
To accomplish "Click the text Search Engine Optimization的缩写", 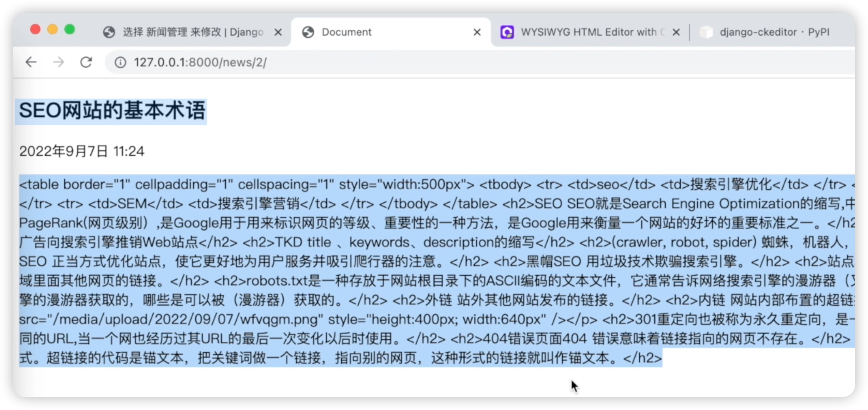I will click(731, 204).
